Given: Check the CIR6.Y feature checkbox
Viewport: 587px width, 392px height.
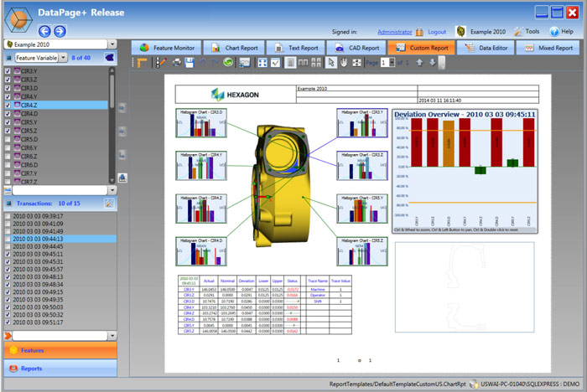Looking at the screenshot, I should tap(7, 147).
